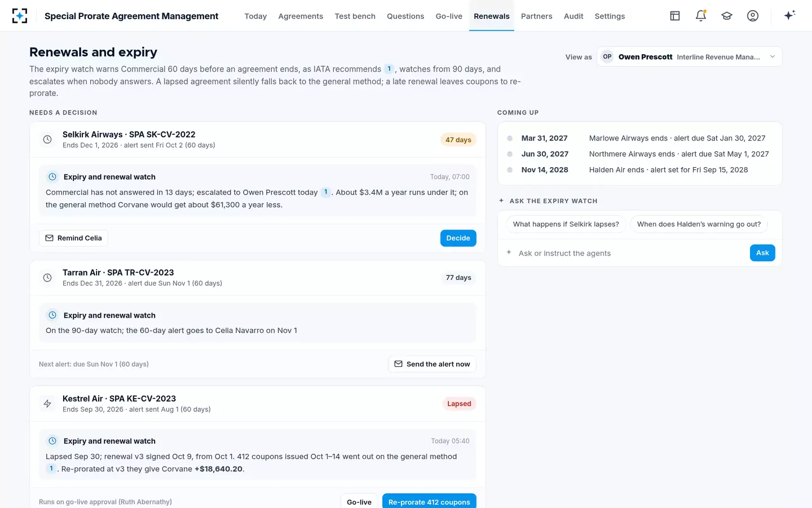Image resolution: width=812 pixels, height=508 pixels.
Task: Select 'When does Halden's warning go out?' suggestion
Action: [699, 224]
